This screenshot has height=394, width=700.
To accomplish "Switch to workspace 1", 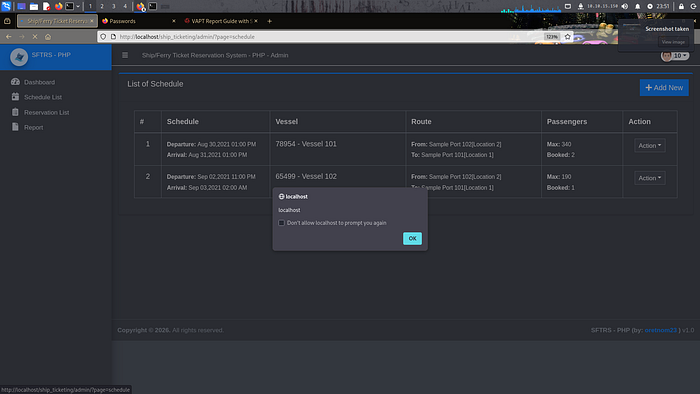I will (x=90, y=6).
